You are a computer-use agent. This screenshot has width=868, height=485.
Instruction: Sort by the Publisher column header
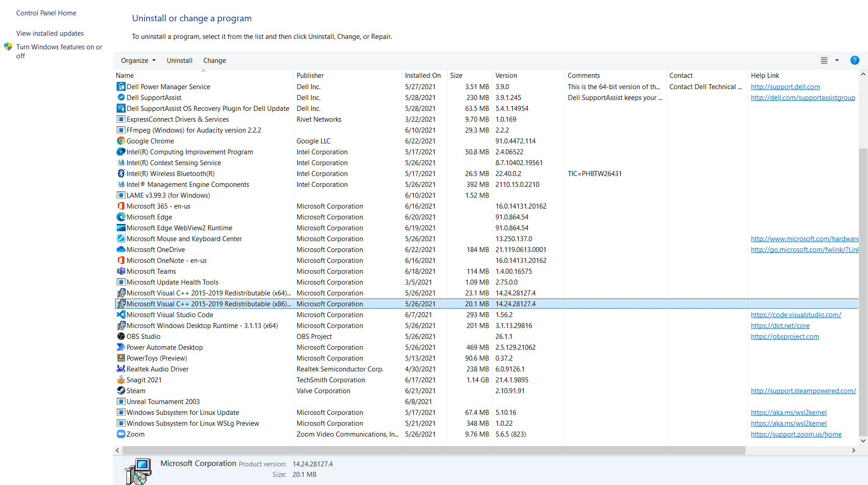tap(348, 75)
